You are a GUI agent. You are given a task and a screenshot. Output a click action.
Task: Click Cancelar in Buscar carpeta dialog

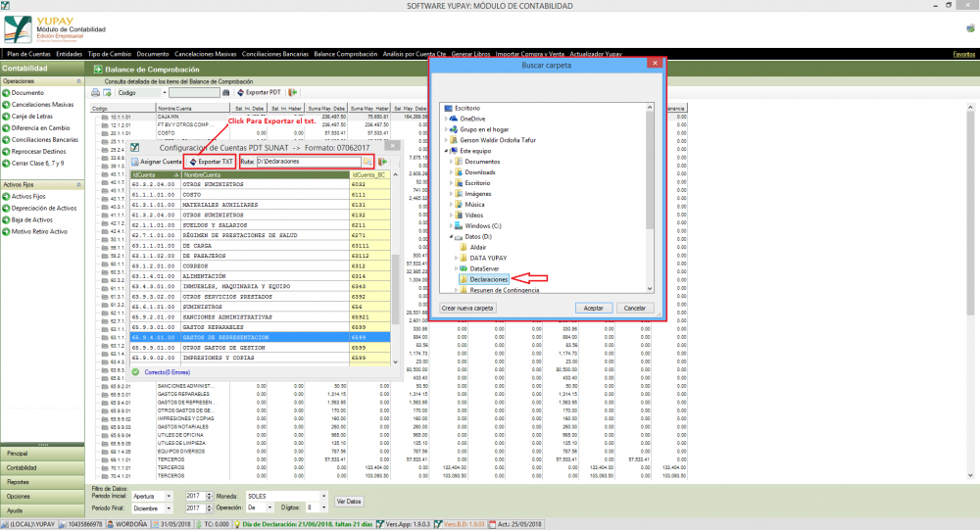click(635, 309)
